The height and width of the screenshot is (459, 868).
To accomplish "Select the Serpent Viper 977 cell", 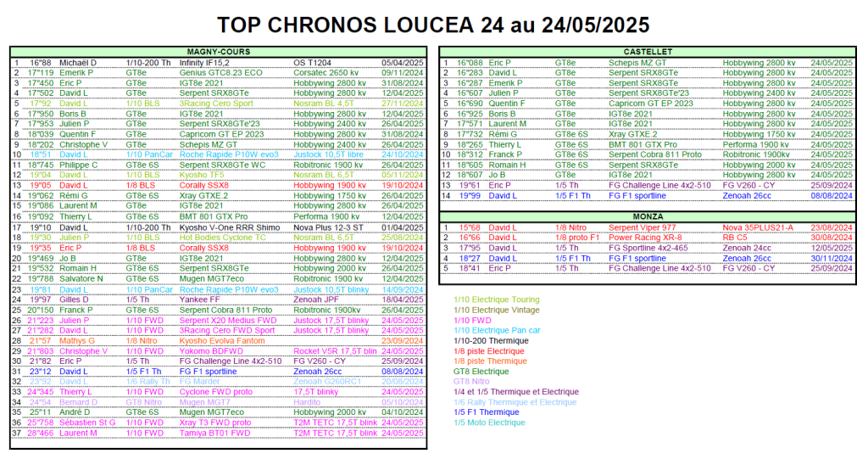I will click(x=643, y=228).
